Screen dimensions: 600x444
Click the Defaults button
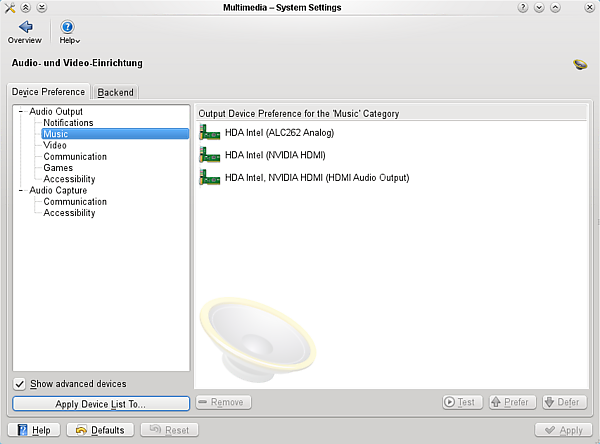click(x=100, y=430)
